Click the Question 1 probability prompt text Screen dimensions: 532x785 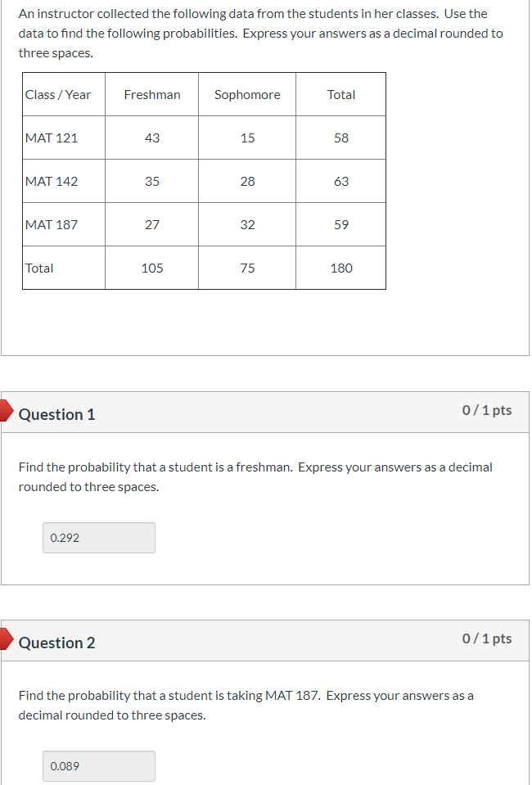click(x=255, y=476)
